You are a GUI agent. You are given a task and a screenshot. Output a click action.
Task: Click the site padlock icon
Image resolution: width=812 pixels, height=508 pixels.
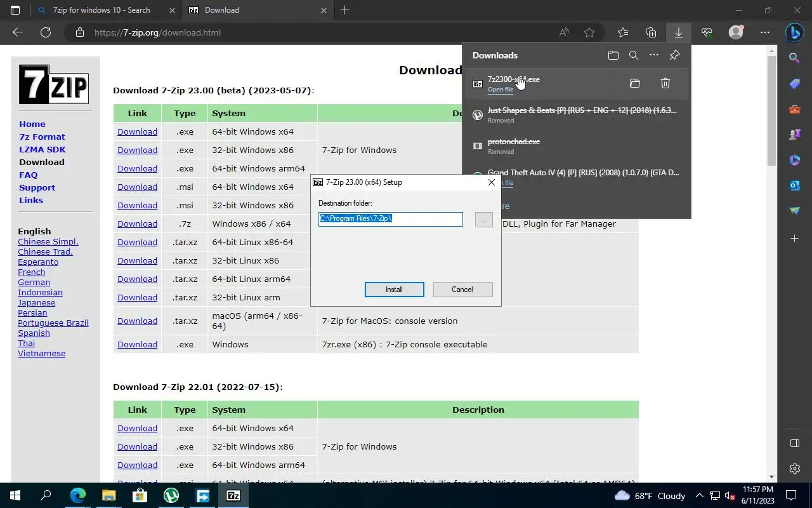(79, 32)
